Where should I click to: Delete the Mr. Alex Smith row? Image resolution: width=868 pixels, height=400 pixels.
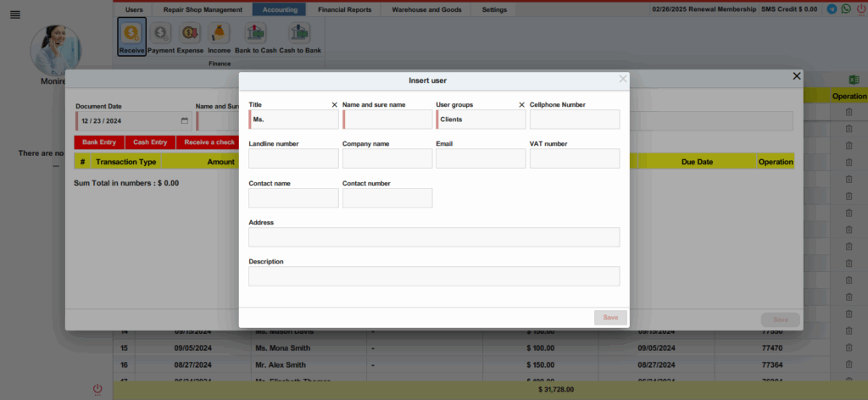tap(849, 365)
